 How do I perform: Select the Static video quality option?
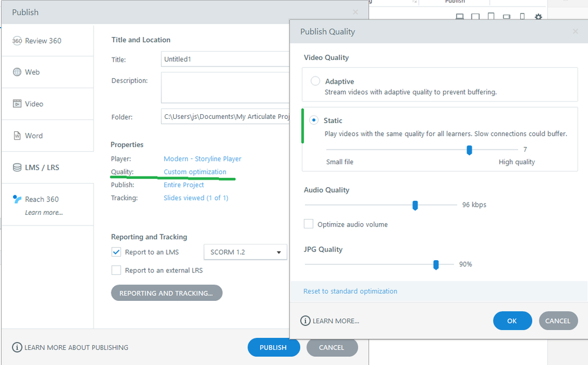point(314,120)
